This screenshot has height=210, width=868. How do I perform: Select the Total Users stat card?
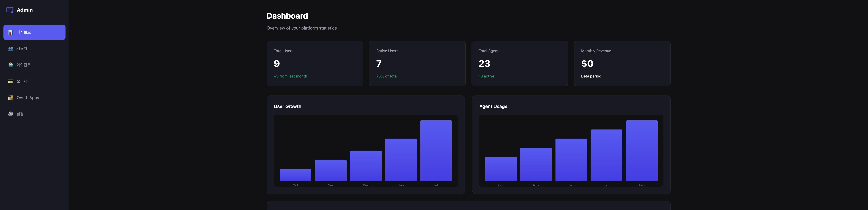click(x=315, y=63)
